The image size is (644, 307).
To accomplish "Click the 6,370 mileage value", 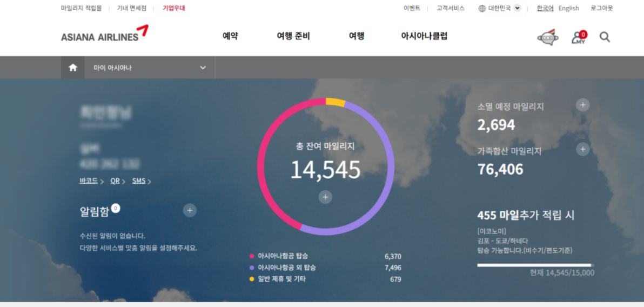I will 393,256.
